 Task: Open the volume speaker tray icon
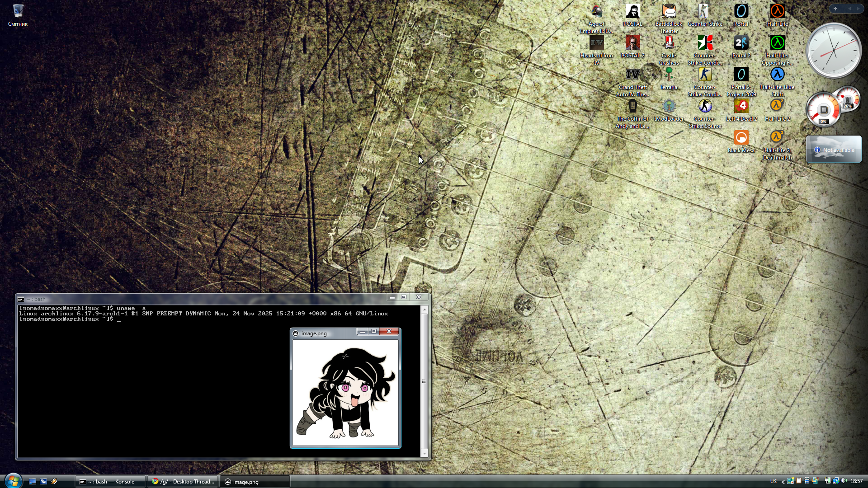844,481
